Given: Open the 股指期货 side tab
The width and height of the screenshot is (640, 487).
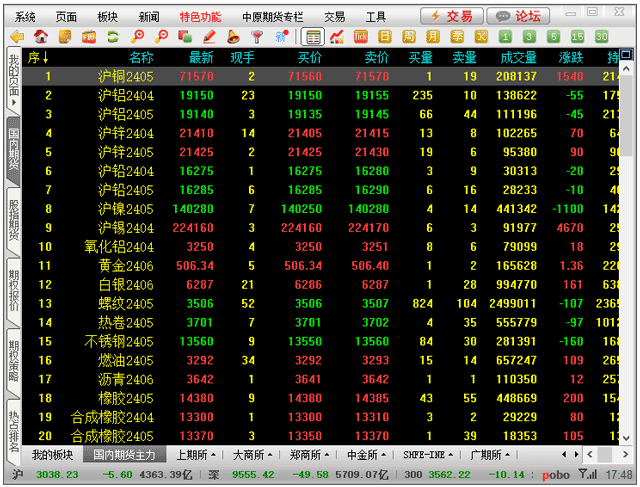Looking at the screenshot, I should pos(14,220).
